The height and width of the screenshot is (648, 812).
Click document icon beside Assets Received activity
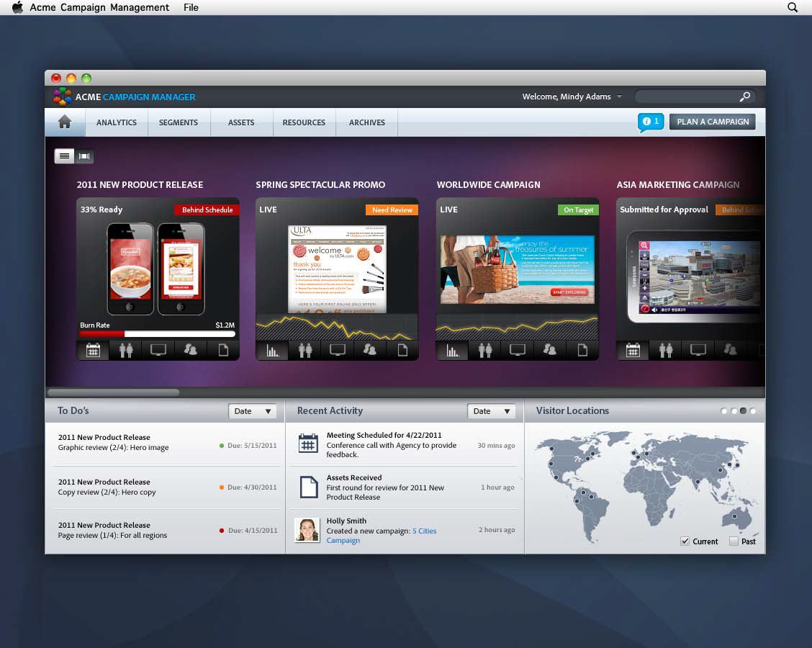pyautogui.click(x=309, y=487)
